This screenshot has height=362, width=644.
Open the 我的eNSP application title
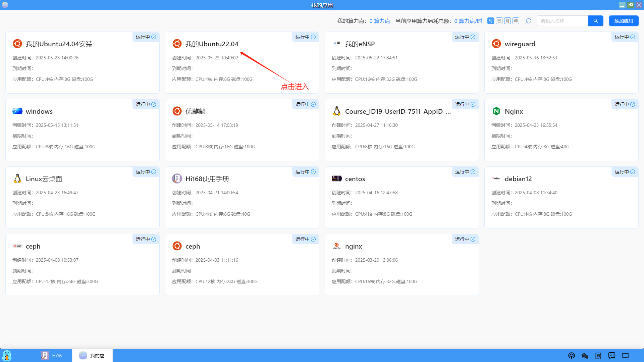[x=360, y=44]
